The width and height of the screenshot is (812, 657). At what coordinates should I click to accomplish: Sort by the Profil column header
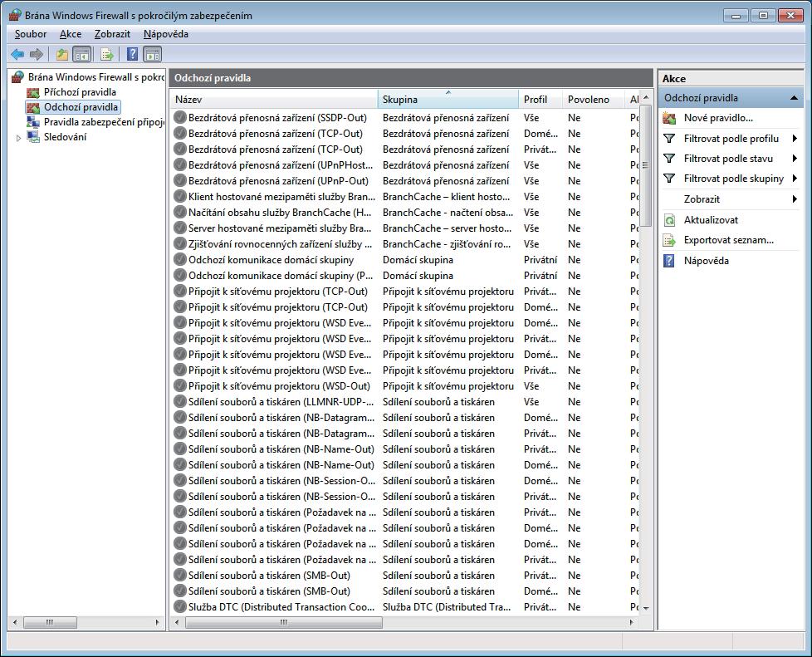tap(541, 100)
